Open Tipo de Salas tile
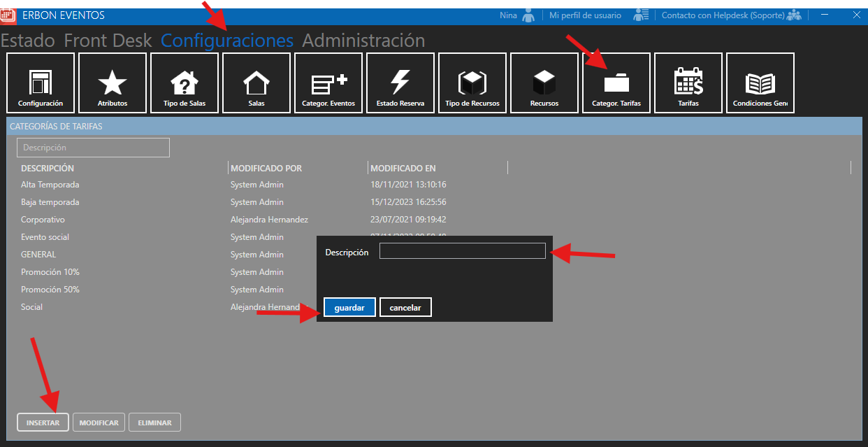The width and height of the screenshot is (868, 447). coord(185,83)
